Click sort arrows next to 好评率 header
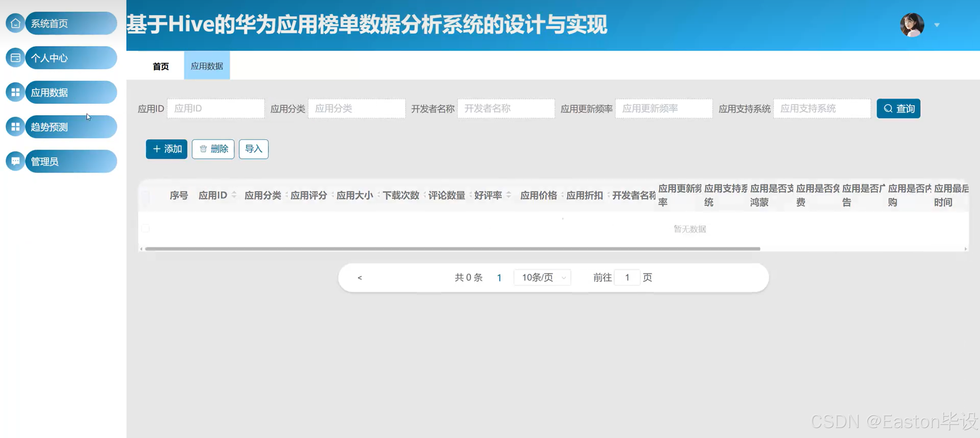The width and height of the screenshot is (980, 438). point(509,195)
